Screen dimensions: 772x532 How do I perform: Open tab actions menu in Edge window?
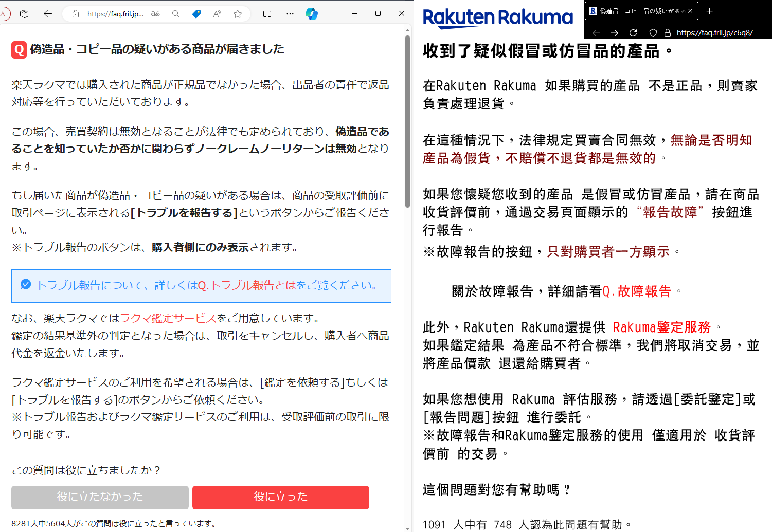pyautogui.click(x=24, y=14)
